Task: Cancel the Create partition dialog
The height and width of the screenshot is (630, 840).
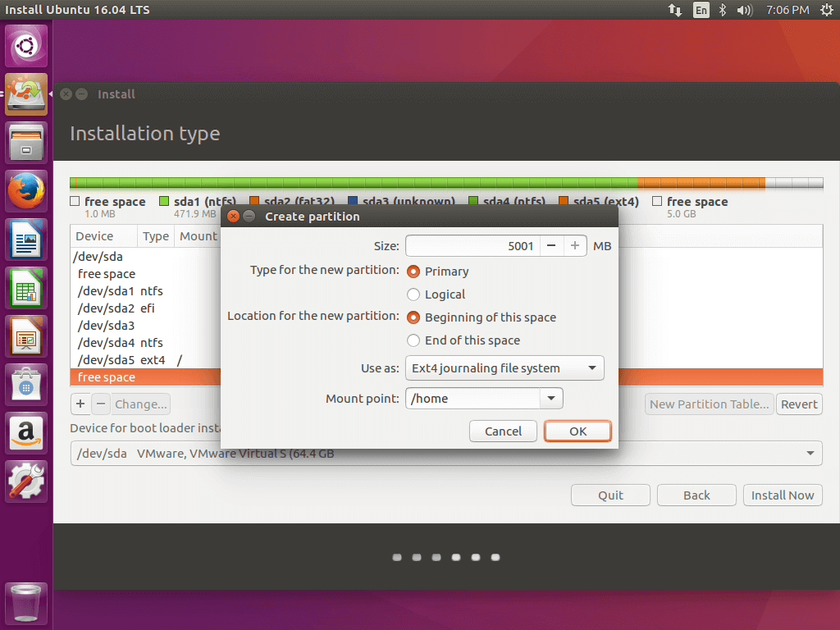Action: (x=503, y=431)
